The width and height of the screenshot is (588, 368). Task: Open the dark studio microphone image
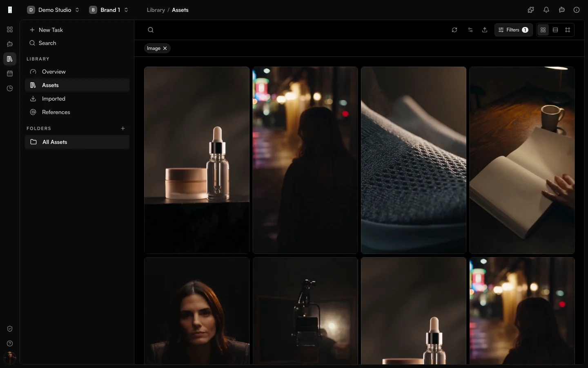[305, 311]
